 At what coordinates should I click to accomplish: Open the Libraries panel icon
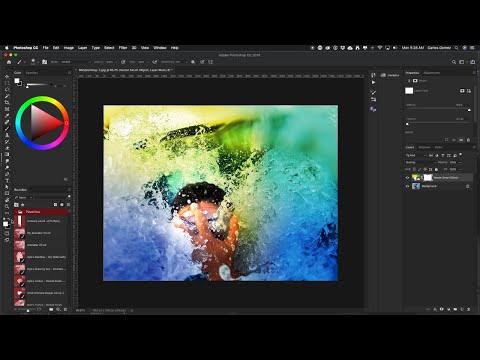coord(383,75)
